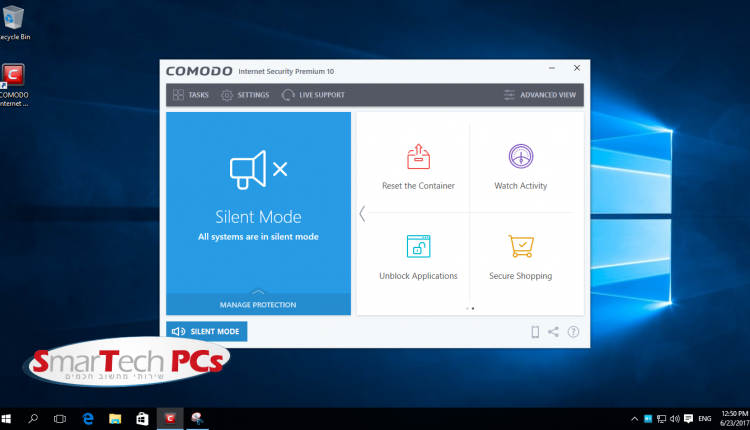Viewport: 750px width, 430px height.
Task: Select COMODO Internet Security desktop shortcut
Action: (x=13, y=85)
